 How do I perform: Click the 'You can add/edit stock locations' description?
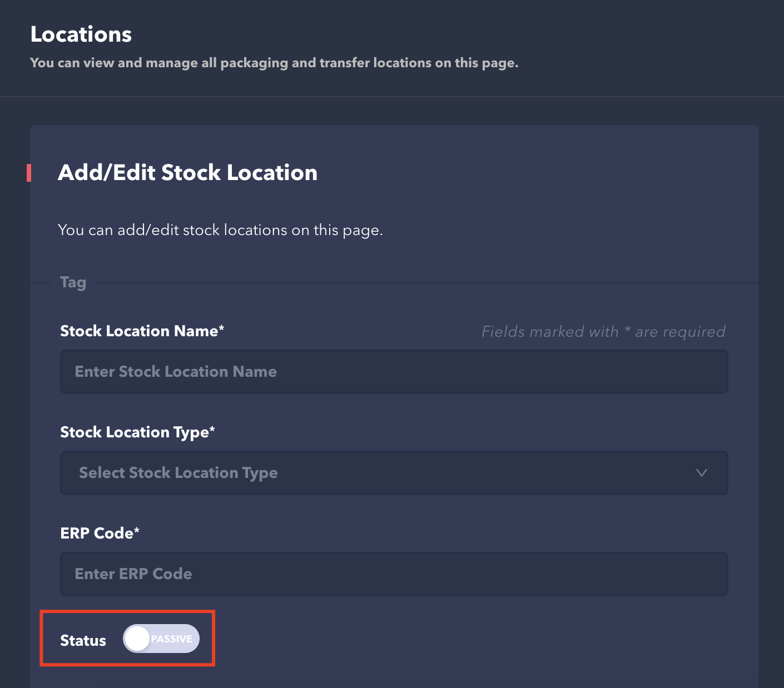[220, 230]
